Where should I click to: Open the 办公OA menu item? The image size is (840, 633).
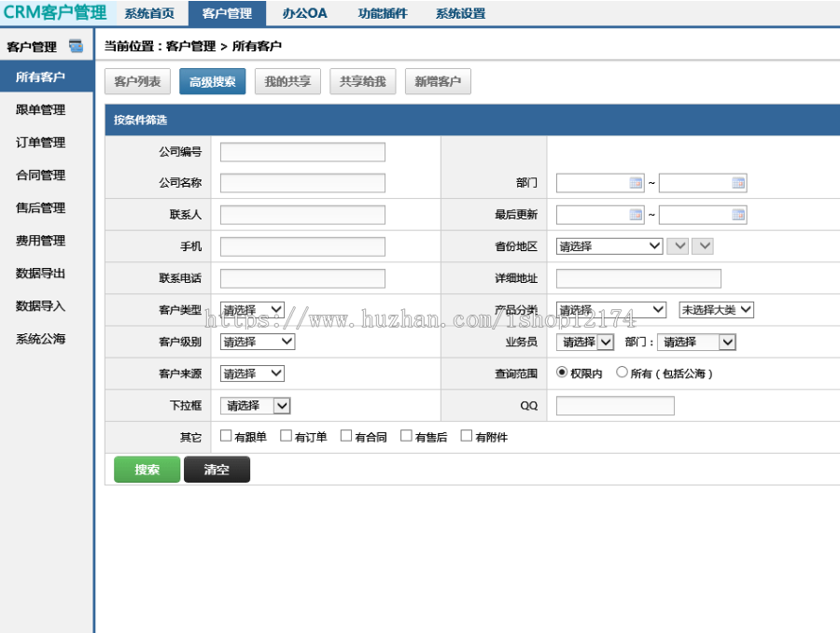coord(303,12)
